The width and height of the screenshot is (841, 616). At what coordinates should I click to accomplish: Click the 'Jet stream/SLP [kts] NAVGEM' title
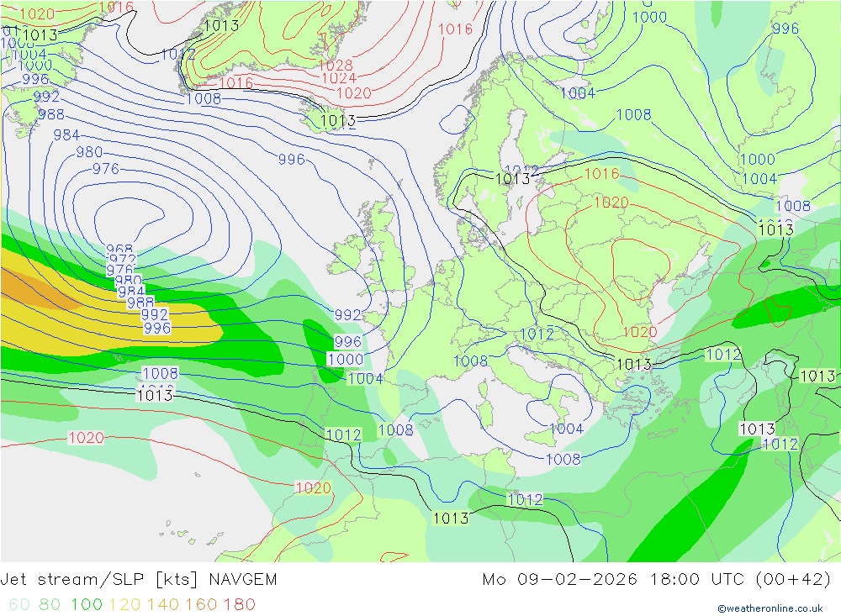[x=139, y=580]
